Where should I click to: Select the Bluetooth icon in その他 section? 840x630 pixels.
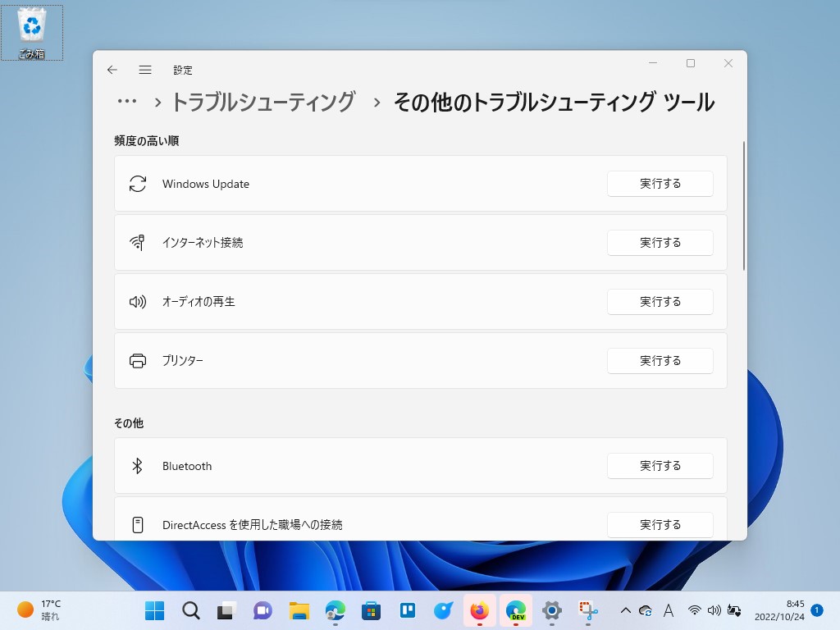tap(137, 465)
